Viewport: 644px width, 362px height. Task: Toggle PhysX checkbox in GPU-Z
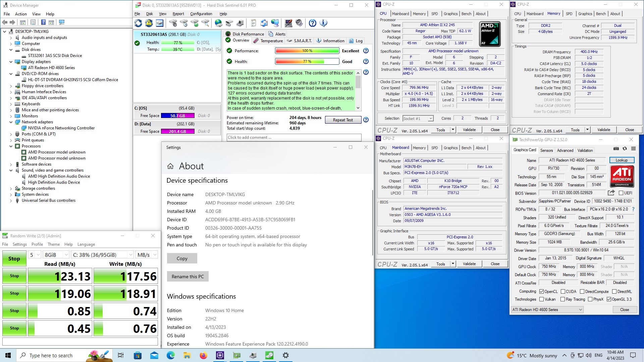pos(590,299)
